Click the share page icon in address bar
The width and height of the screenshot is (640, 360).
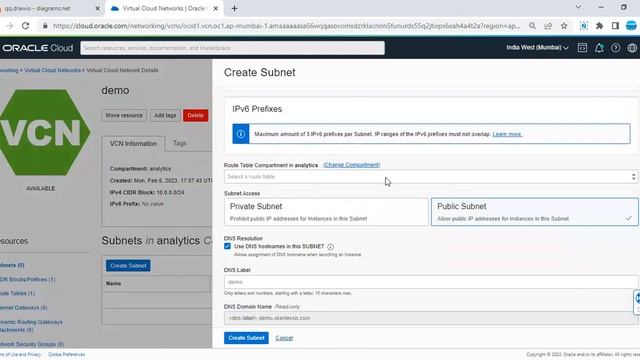pos(548,26)
